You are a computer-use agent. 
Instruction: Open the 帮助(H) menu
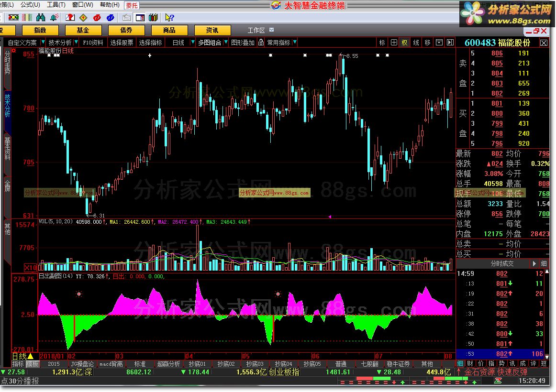point(110,5)
